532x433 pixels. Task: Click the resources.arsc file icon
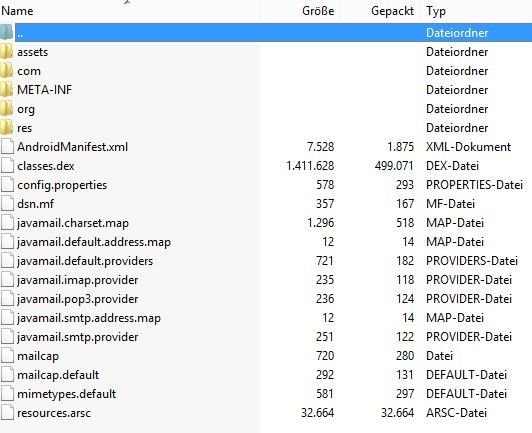click(x=7, y=413)
